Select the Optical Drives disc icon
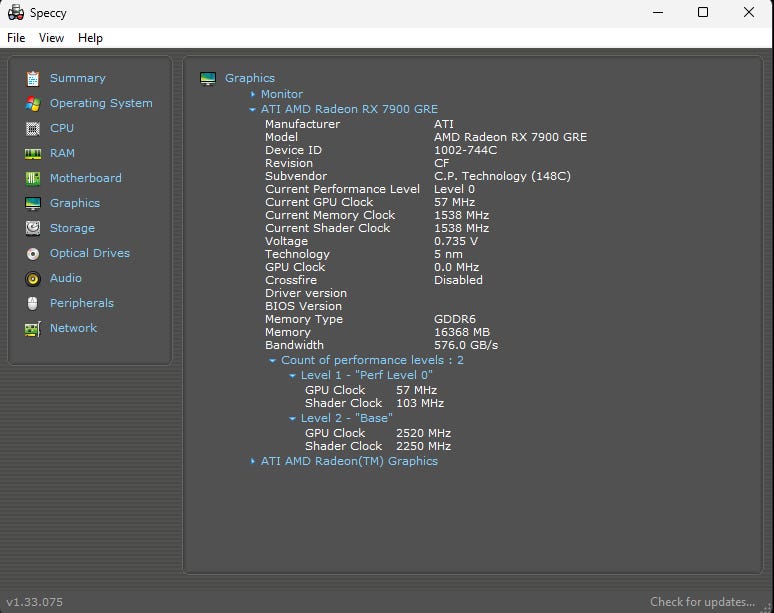The width and height of the screenshot is (774, 613). [33, 253]
